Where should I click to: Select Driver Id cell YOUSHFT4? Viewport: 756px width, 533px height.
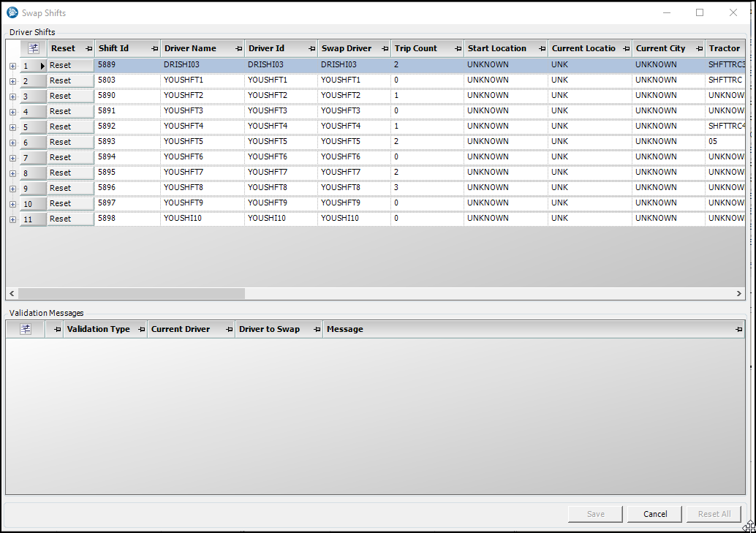[281, 126]
